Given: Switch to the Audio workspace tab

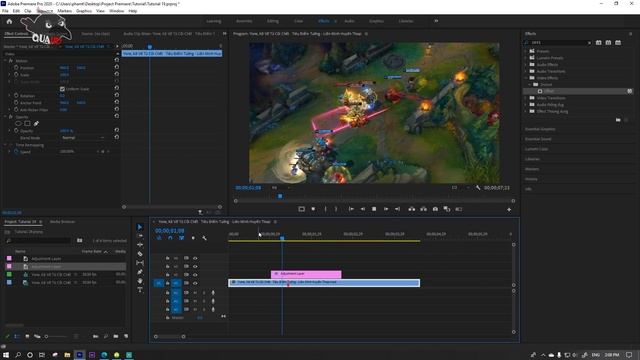Looking at the screenshot, I should coord(349,21).
